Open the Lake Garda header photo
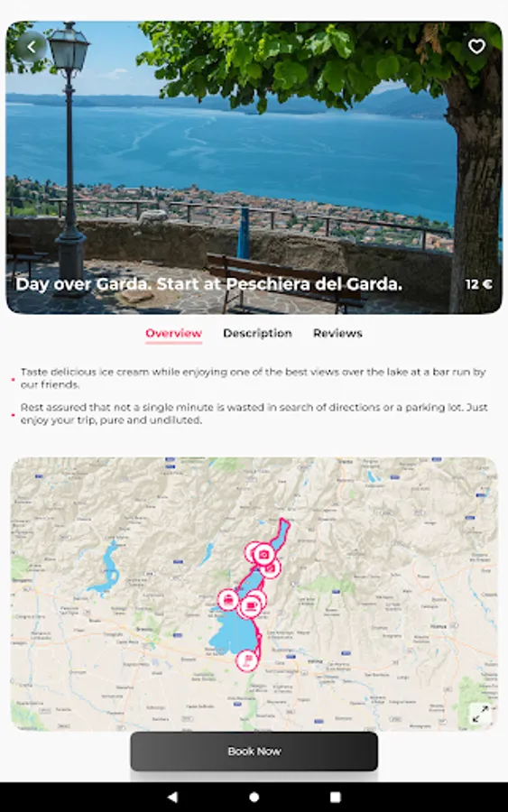The image size is (508, 812). pos(254,167)
